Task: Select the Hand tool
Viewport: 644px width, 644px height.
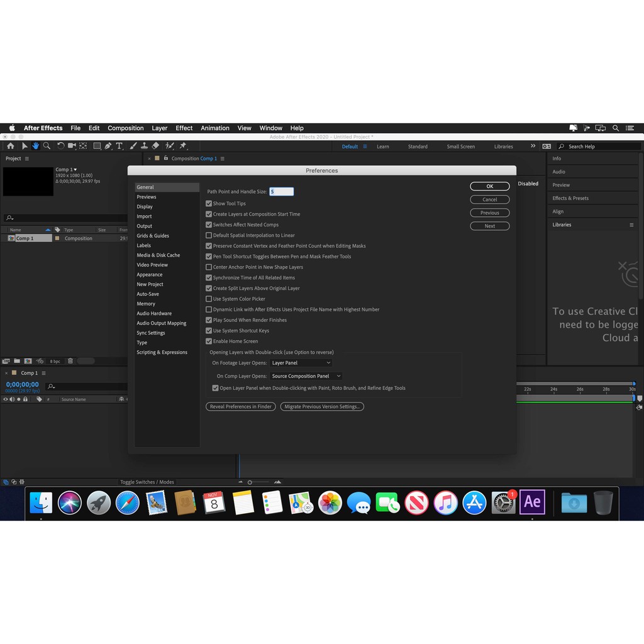Action: coord(36,146)
